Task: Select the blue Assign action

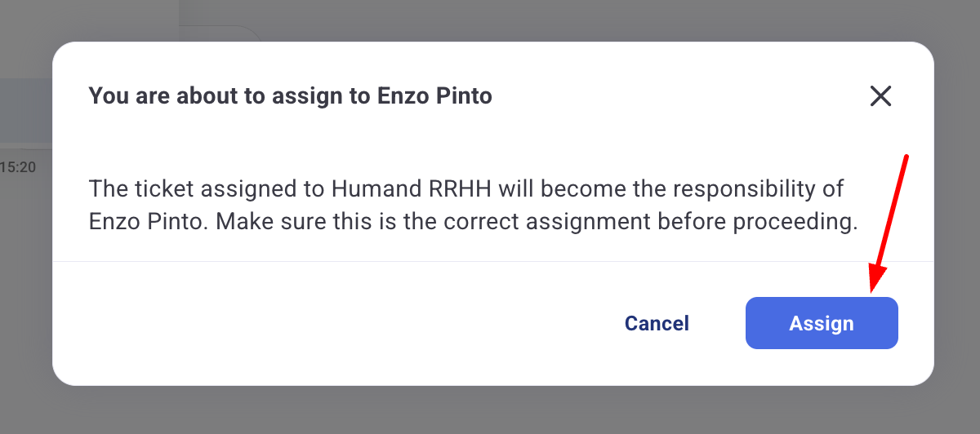Action: tap(822, 323)
